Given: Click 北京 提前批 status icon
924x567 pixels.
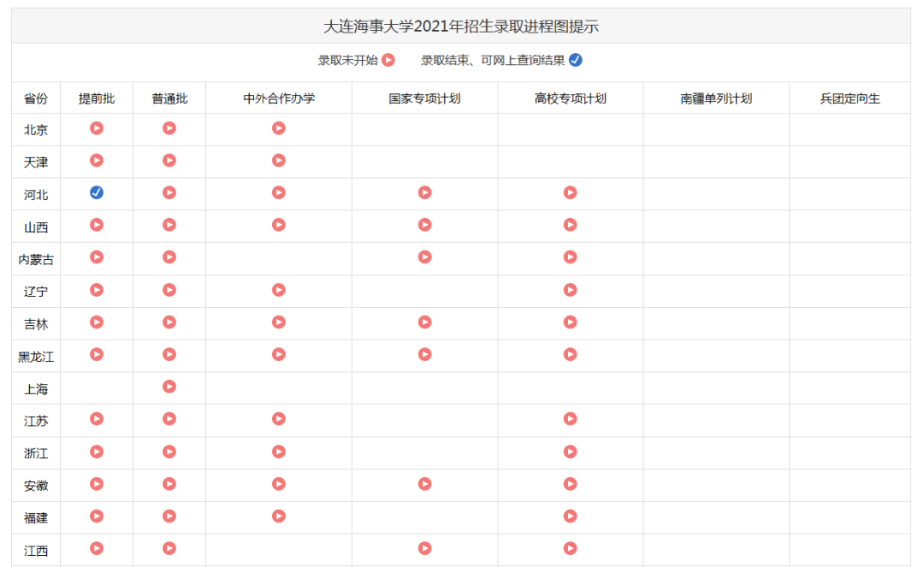Looking at the screenshot, I should coord(97,128).
